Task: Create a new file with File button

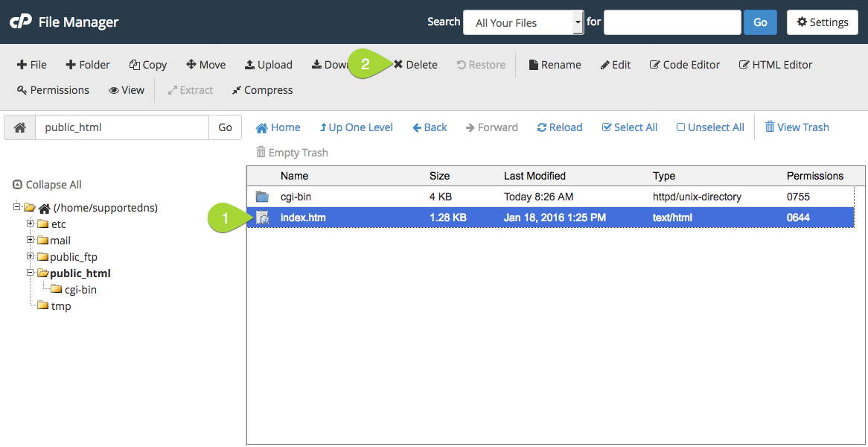Action: pyautogui.click(x=31, y=65)
